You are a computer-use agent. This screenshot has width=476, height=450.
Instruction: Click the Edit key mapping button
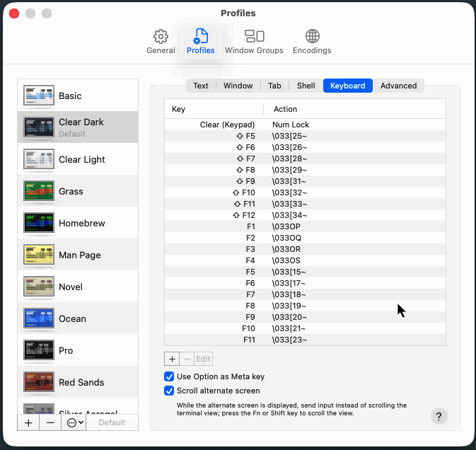coord(203,359)
